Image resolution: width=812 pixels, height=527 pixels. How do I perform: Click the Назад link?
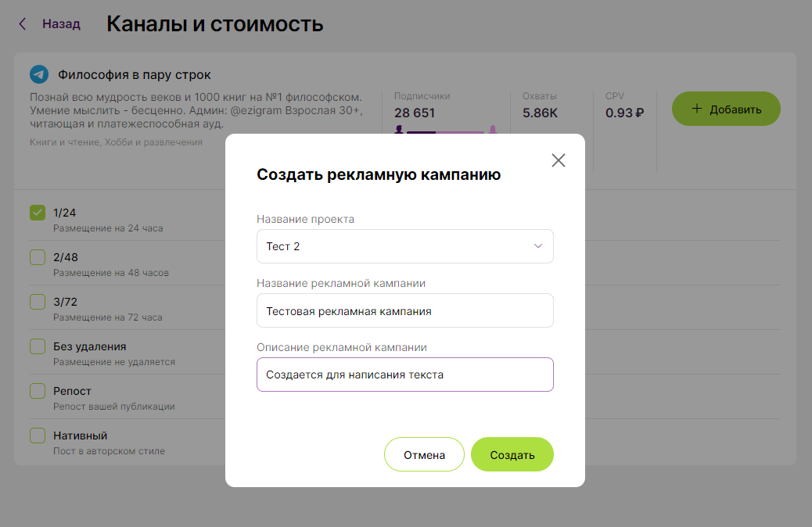coord(60,23)
